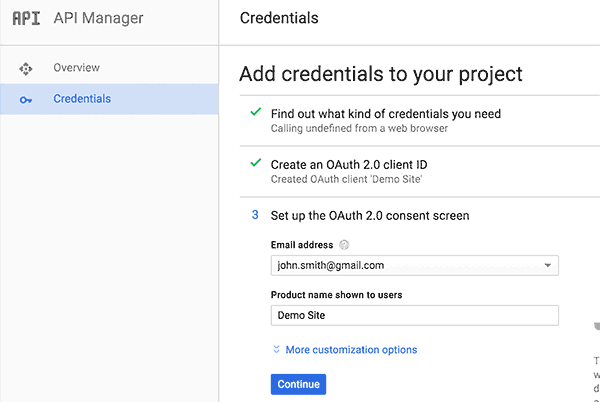Click 'Set up the OAuth 2.0 consent screen' heading

[370, 215]
